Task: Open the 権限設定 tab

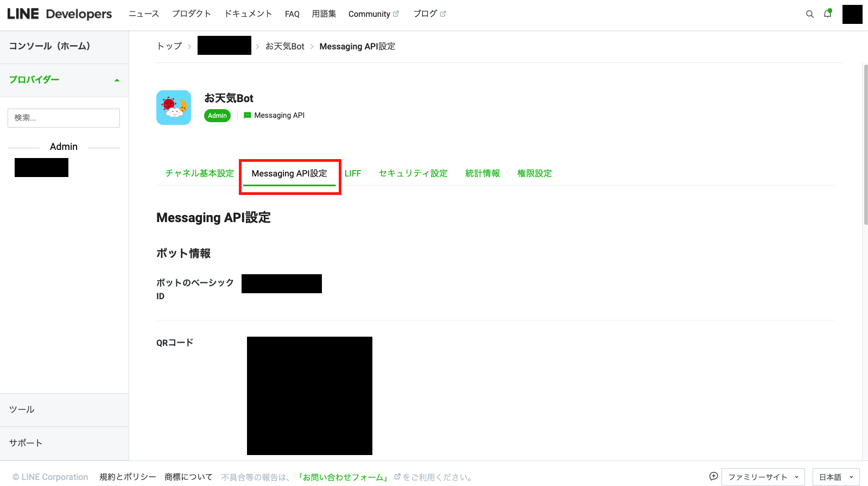Action: coord(535,173)
